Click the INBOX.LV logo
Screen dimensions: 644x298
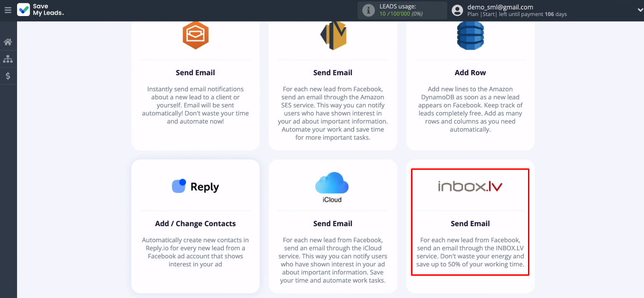(x=470, y=186)
